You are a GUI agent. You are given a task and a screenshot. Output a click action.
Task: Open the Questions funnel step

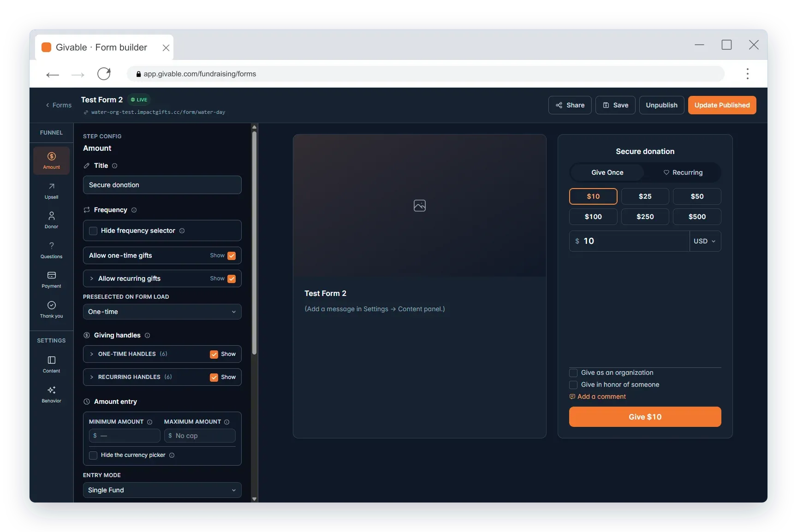click(x=51, y=250)
